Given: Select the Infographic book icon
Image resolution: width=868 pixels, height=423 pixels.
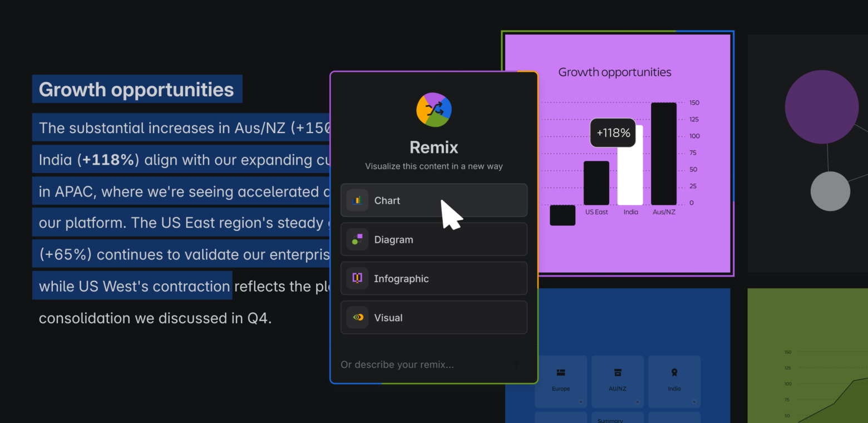Looking at the screenshot, I should pyautogui.click(x=357, y=278).
